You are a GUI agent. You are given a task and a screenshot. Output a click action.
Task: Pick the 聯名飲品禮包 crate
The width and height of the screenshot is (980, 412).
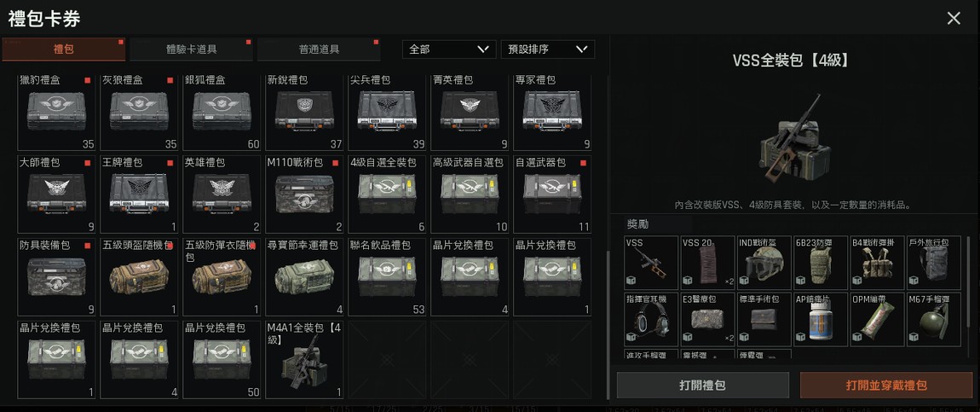pos(387,277)
